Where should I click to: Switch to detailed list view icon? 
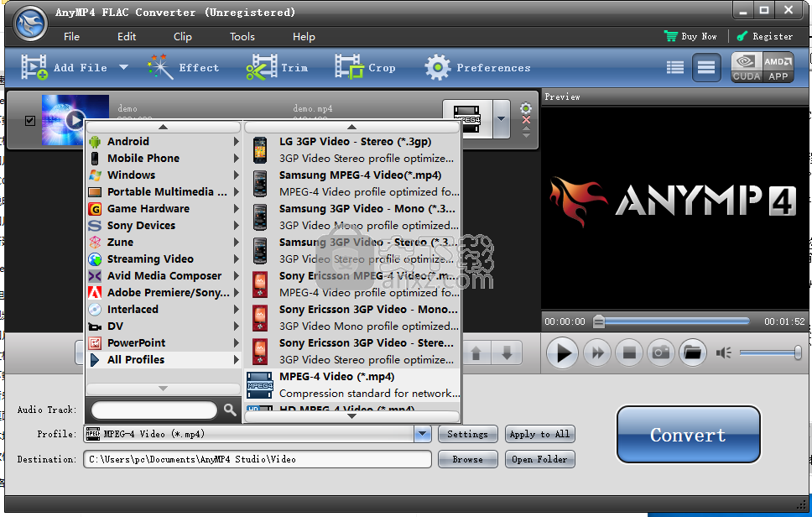tap(674, 67)
